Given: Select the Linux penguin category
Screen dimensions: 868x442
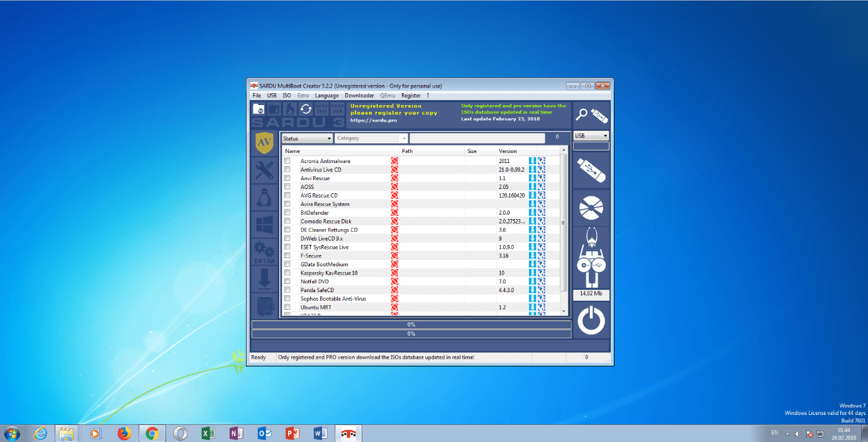Looking at the screenshot, I should click(264, 197).
